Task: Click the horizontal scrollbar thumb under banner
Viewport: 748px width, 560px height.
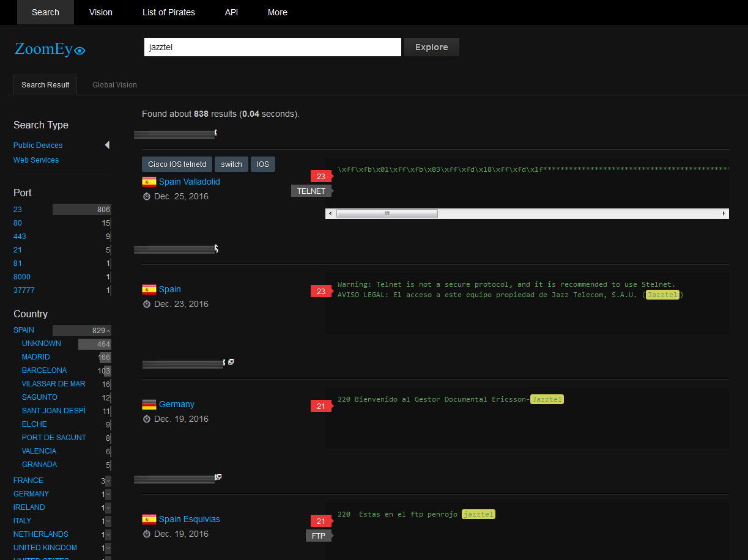Action: click(x=387, y=213)
